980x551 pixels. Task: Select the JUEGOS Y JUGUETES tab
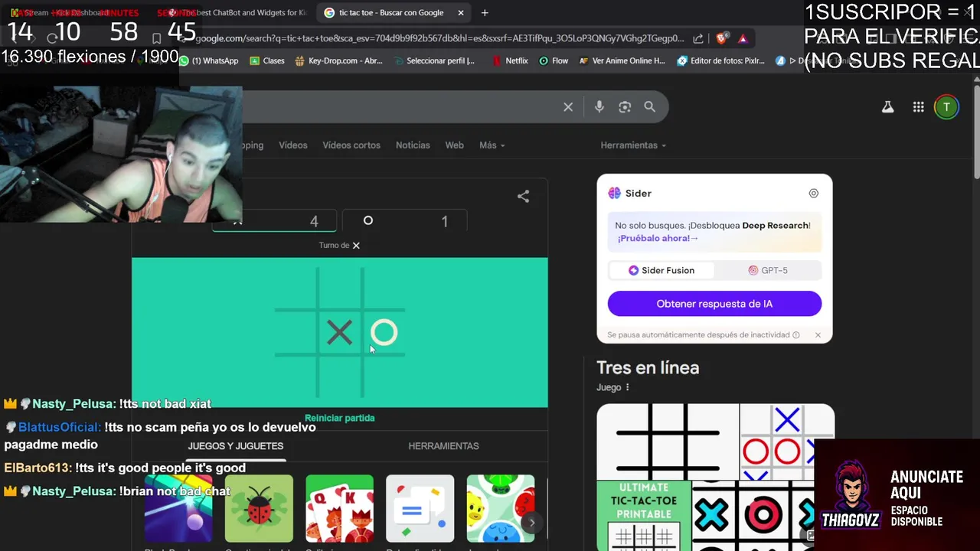tap(236, 446)
